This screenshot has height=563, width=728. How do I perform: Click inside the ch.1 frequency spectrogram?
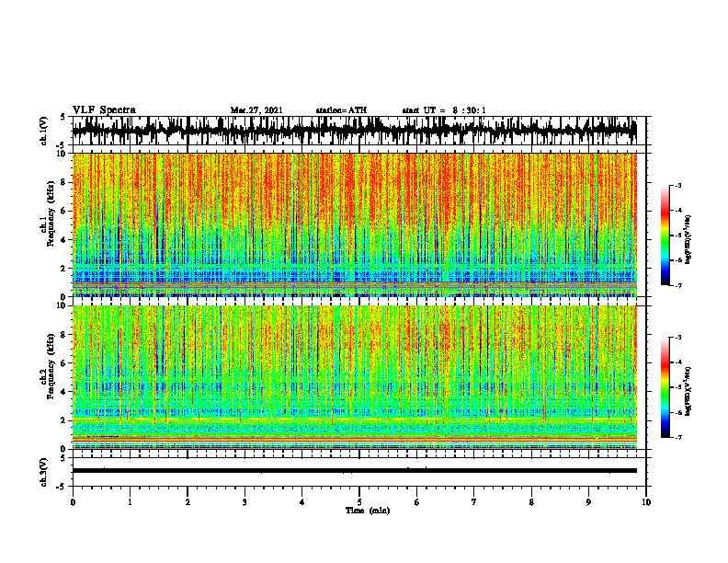(x=355, y=224)
